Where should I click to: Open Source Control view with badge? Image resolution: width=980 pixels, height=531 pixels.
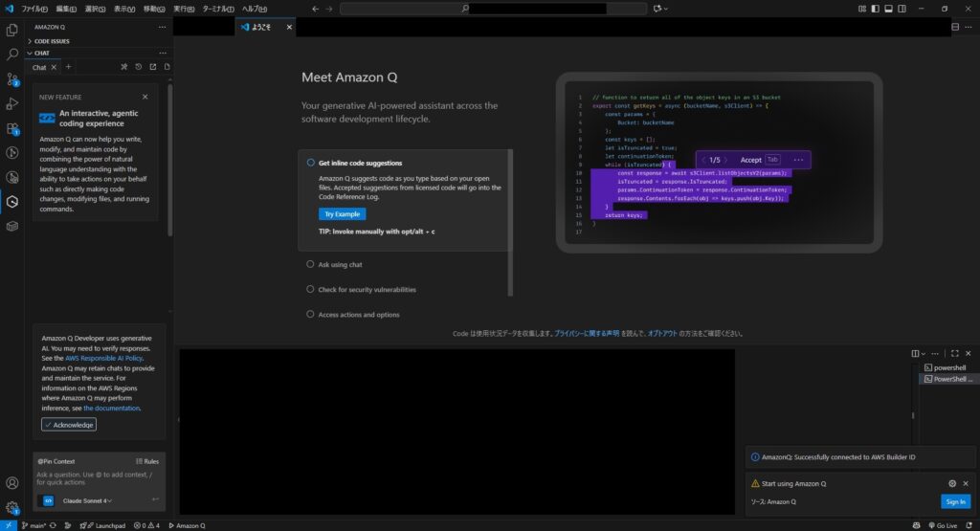11,79
